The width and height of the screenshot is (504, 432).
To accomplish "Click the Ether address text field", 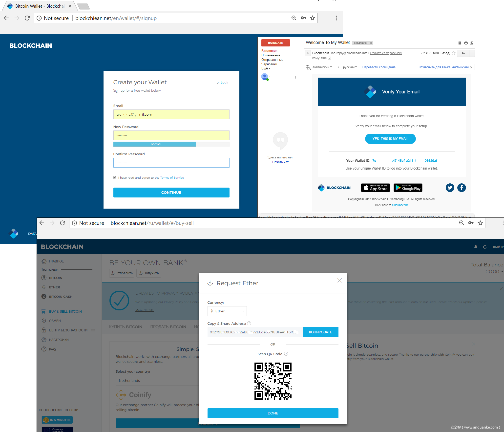I will pos(255,332).
